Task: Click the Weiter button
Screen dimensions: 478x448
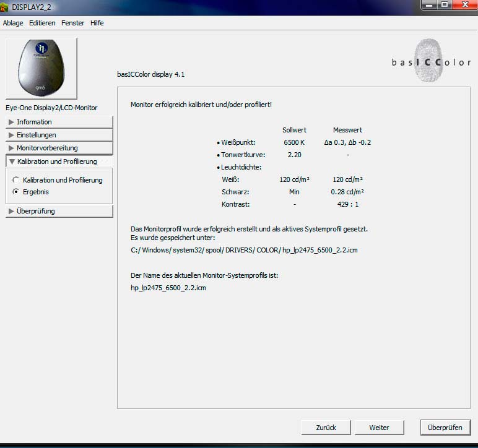Action: pos(379,428)
